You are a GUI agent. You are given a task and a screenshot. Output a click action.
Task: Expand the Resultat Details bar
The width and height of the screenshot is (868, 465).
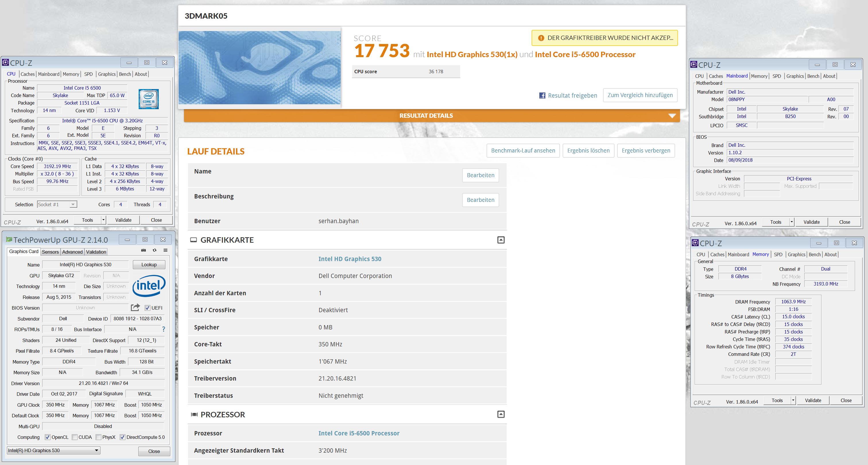(432, 116)
